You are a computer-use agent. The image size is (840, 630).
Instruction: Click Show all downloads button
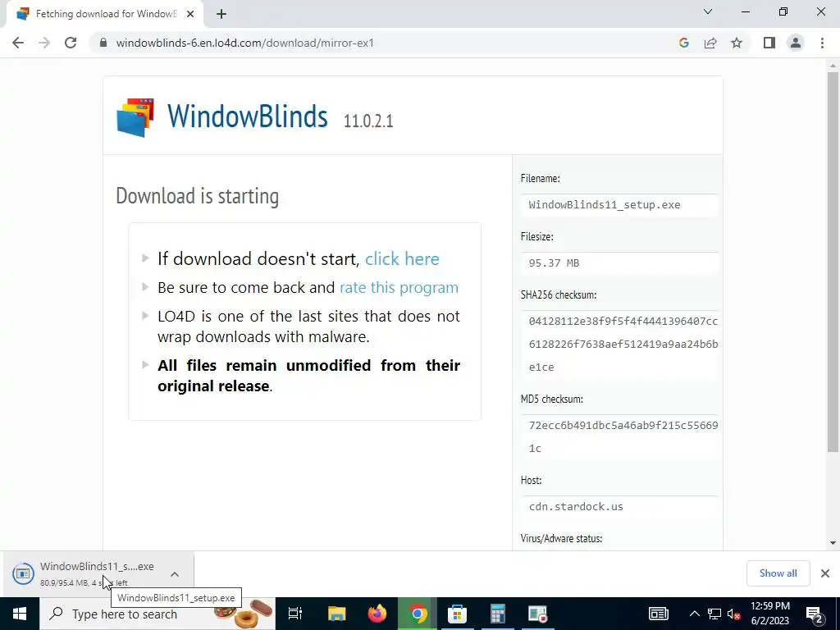778,573
